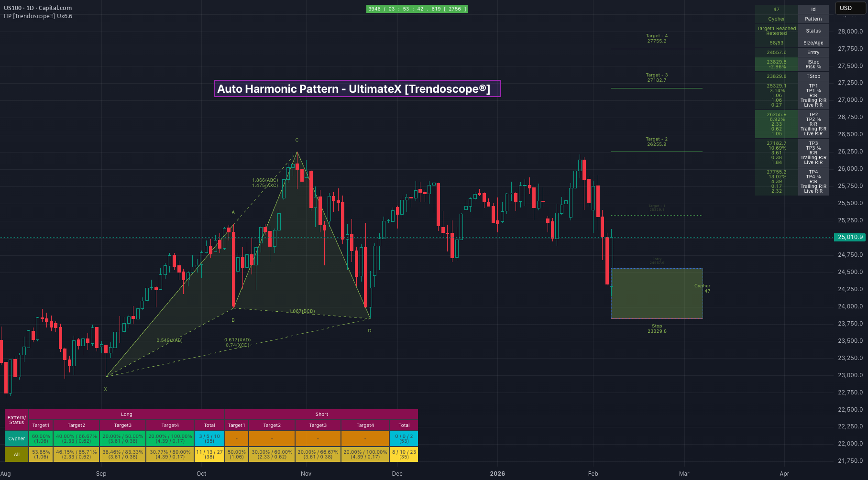Click the All row label in stats table
868x480 pixels.
17,454
